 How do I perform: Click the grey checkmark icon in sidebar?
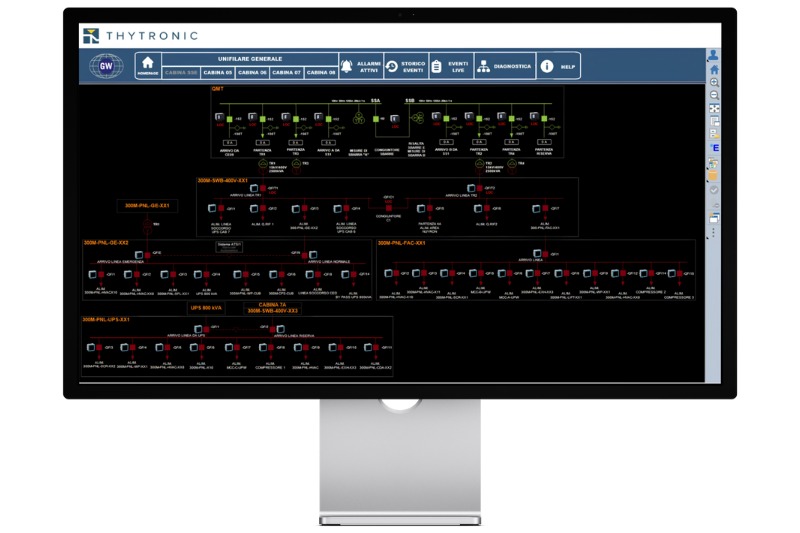point(714,190)
